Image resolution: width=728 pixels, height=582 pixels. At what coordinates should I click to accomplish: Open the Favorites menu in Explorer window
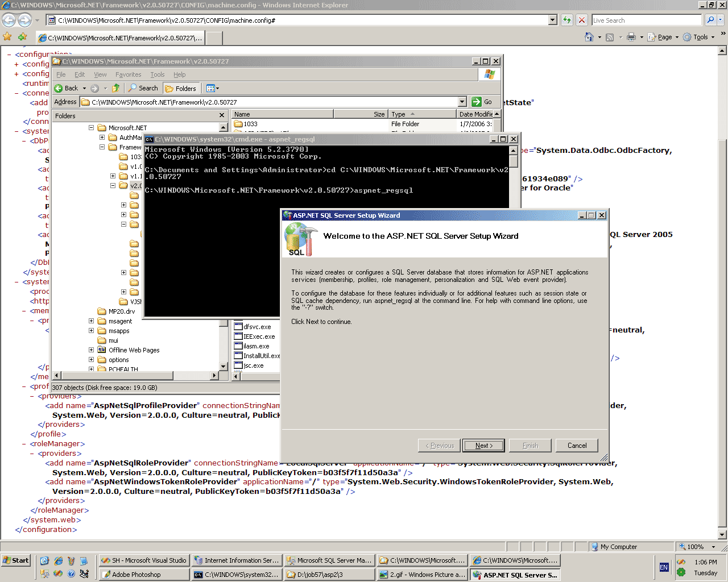pyautogui.click(x=128, y=74)
